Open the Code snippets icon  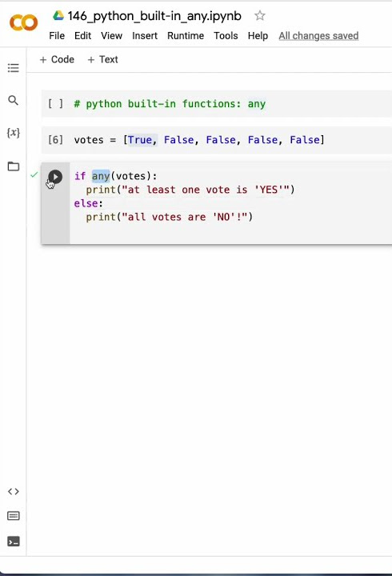pos(14,491)
